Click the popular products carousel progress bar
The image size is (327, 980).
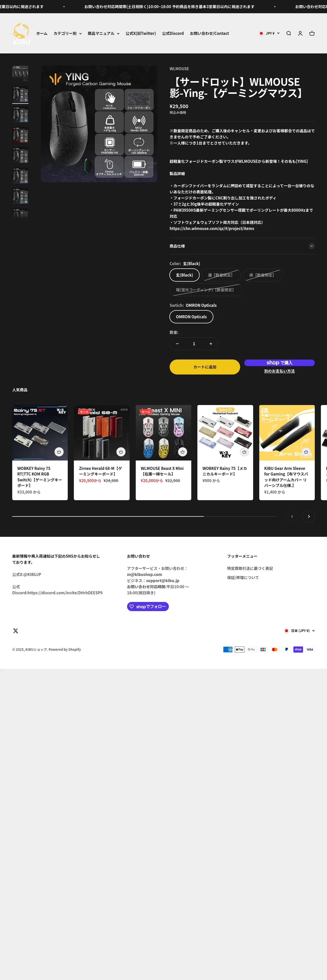click(x=144, y=516)
